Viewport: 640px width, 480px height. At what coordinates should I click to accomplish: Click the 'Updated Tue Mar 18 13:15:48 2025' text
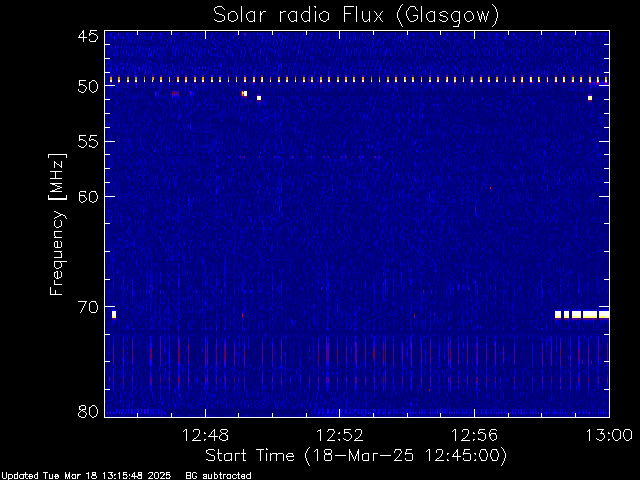86,476
